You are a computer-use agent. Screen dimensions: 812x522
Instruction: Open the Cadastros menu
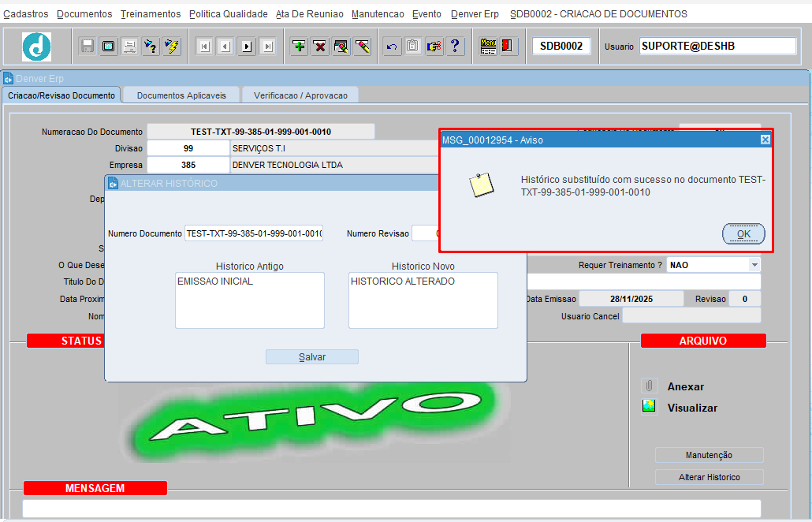pos(26,14)
